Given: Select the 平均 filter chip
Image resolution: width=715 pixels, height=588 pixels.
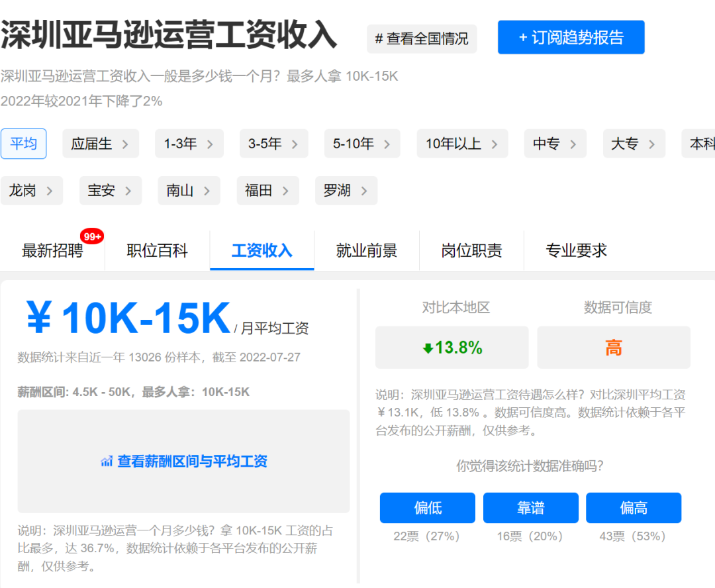Looking at the screenshot, I should (x=24, y=143).
